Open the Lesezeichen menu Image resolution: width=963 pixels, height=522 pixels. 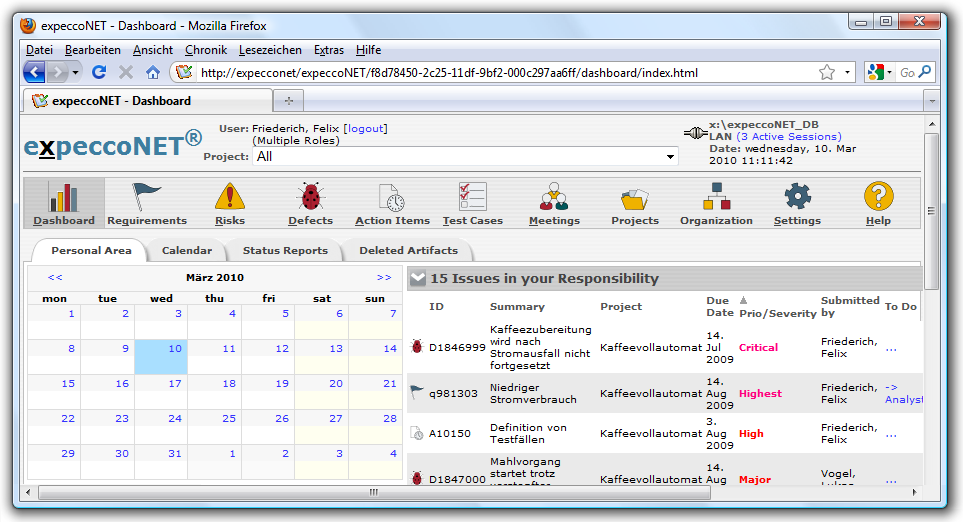coord(270,50)
